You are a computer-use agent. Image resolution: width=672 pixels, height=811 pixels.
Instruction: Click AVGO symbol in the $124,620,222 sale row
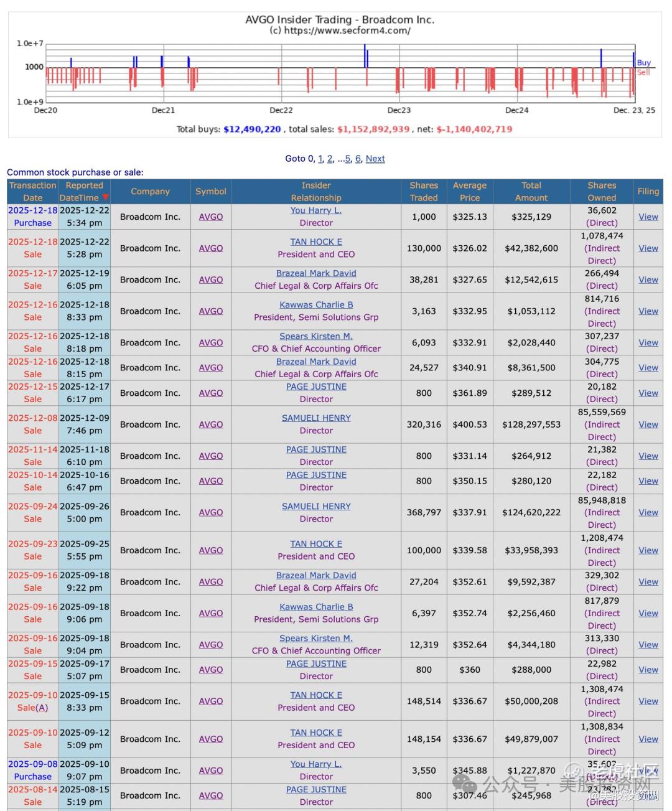211,512
